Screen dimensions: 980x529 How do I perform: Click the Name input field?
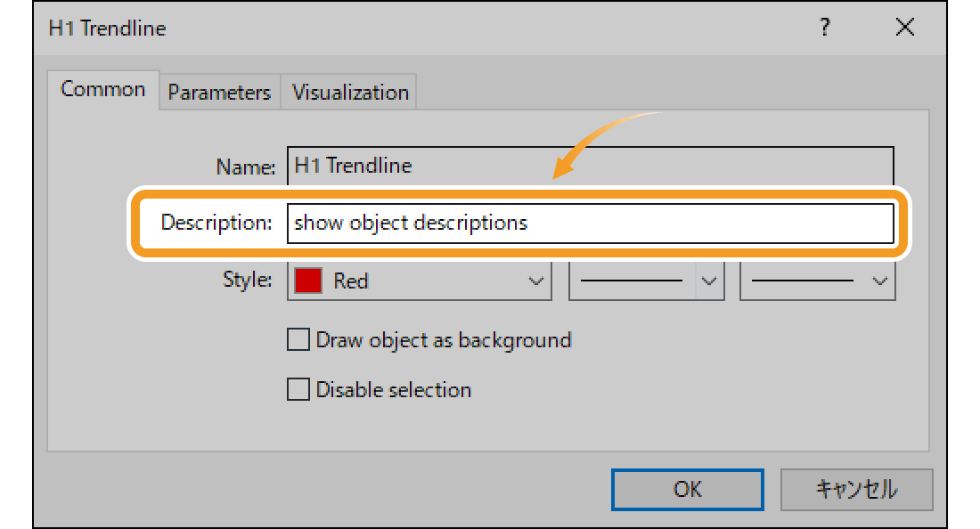coord(591,166)
